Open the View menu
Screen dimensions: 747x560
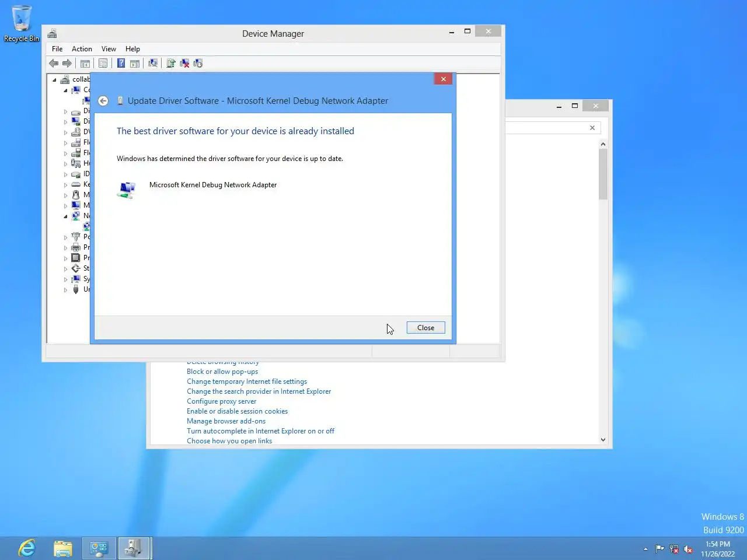pos(109,49)
